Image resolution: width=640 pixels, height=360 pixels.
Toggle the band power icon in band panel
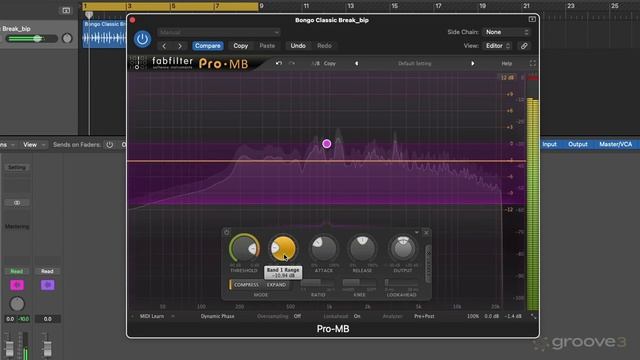227,232
